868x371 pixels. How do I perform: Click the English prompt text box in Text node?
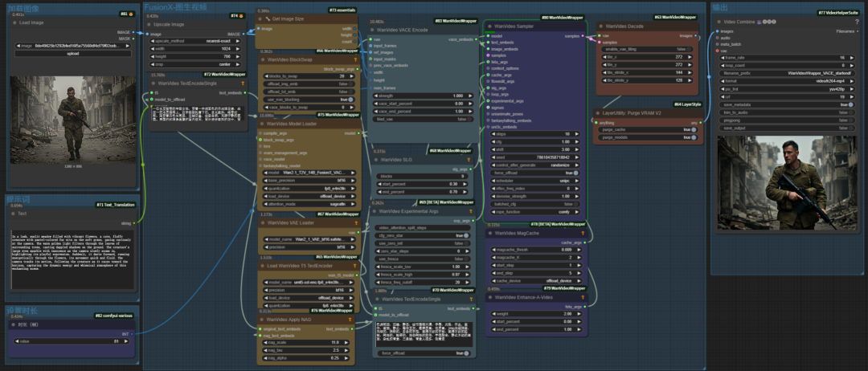pos(72,260)
